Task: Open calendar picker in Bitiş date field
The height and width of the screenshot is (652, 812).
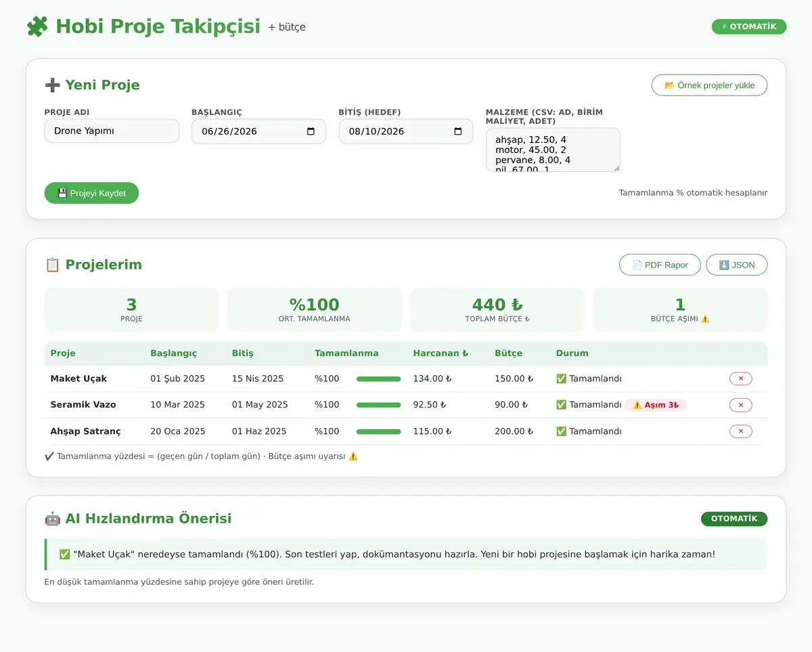Action: click(x=457, y=131)
